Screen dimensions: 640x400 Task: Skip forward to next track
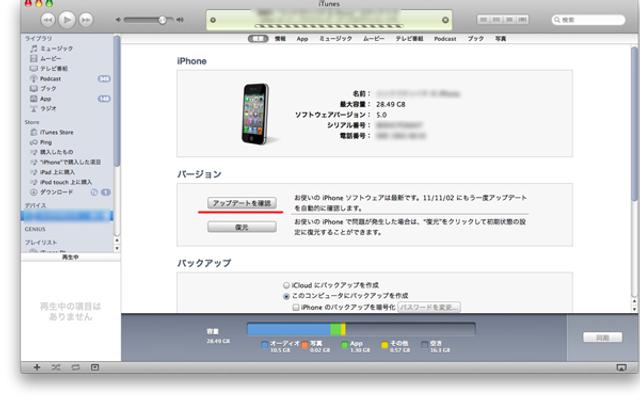tap(86, 20)
